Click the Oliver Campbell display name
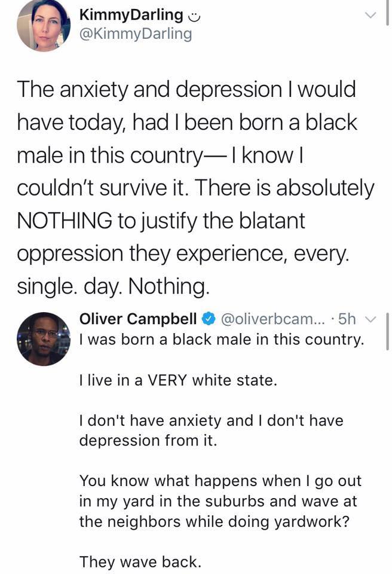This screenshot has height=574, width=392. pos(138,319)
